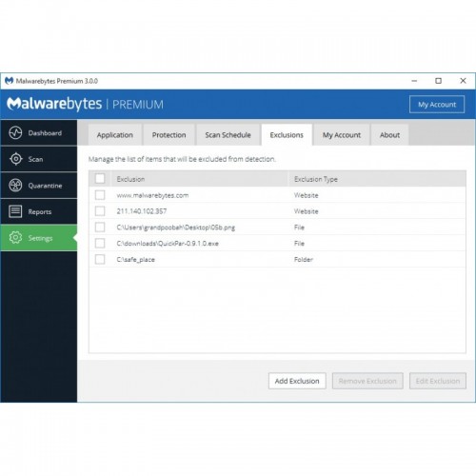Click the Remove Exclusion button
The width and height of the screenshot is (476, 476).
point(367,381)
